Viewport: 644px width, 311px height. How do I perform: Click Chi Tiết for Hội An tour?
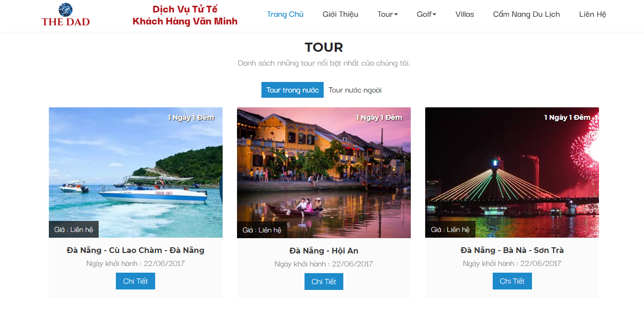324,282
